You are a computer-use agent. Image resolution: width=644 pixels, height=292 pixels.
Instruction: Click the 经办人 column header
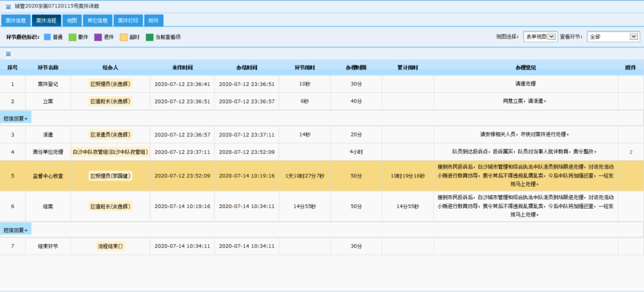[110, 67]
